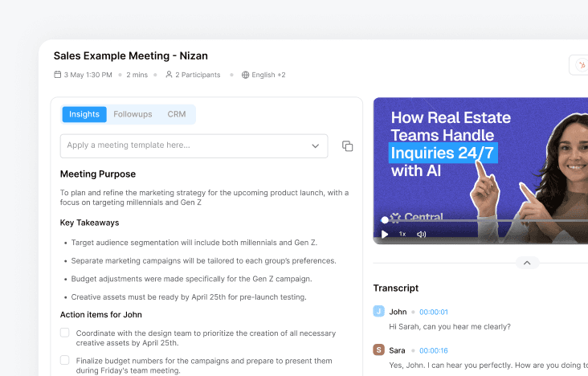Screen dimensions: 588x376
Task: Click Sara's avatar in transcript
Action: [x=379, y=349]
